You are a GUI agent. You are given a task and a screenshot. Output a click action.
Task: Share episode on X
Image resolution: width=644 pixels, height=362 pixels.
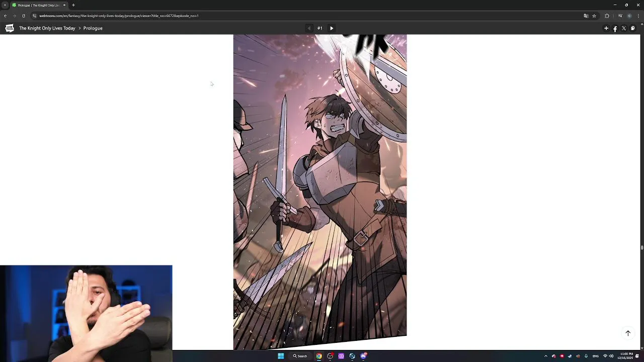pyautogui.click(x=624, y=28)
